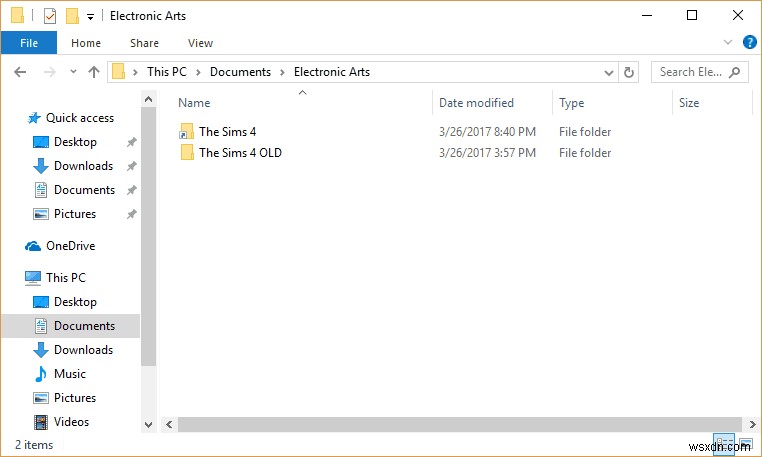The width and height of the screenshot is (762, 457).
Task: Expand the chevron after Documents breadcrumb
Action: tap(282, 72)
